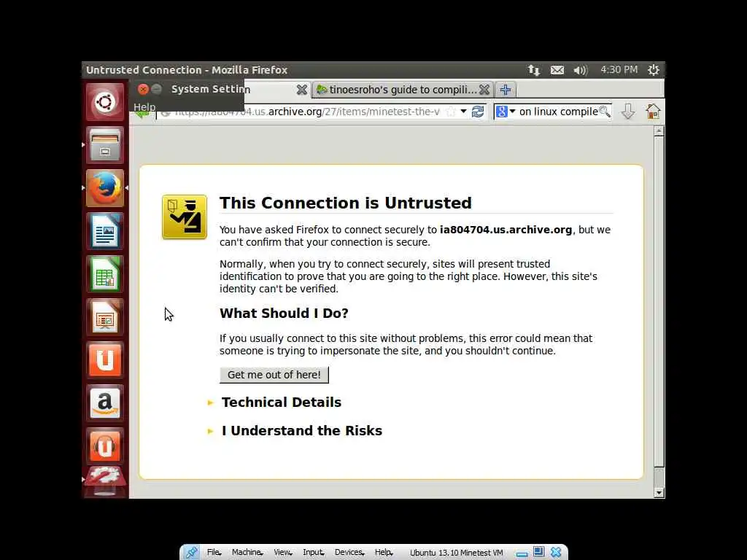The image size is (747, 560).
Task: Click the untrusted connection warning officer icon
Action: pos(185,217)
